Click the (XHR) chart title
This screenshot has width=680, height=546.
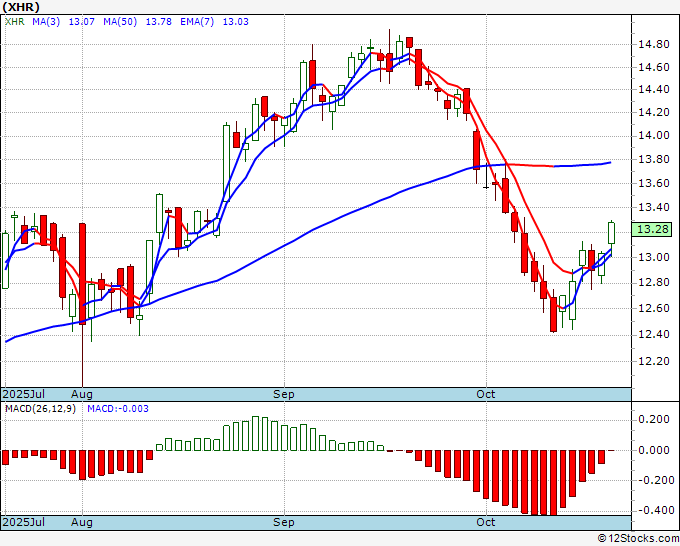(21, 7)
